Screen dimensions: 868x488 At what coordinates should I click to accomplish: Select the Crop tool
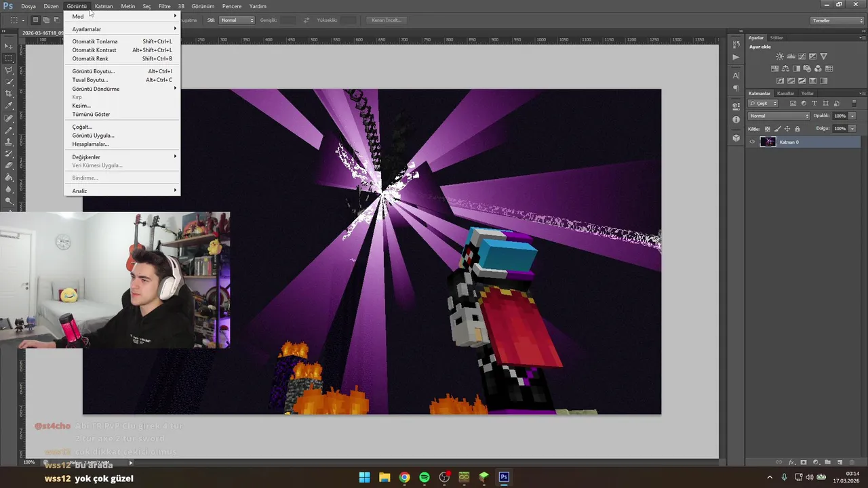(x=9, y=92)
